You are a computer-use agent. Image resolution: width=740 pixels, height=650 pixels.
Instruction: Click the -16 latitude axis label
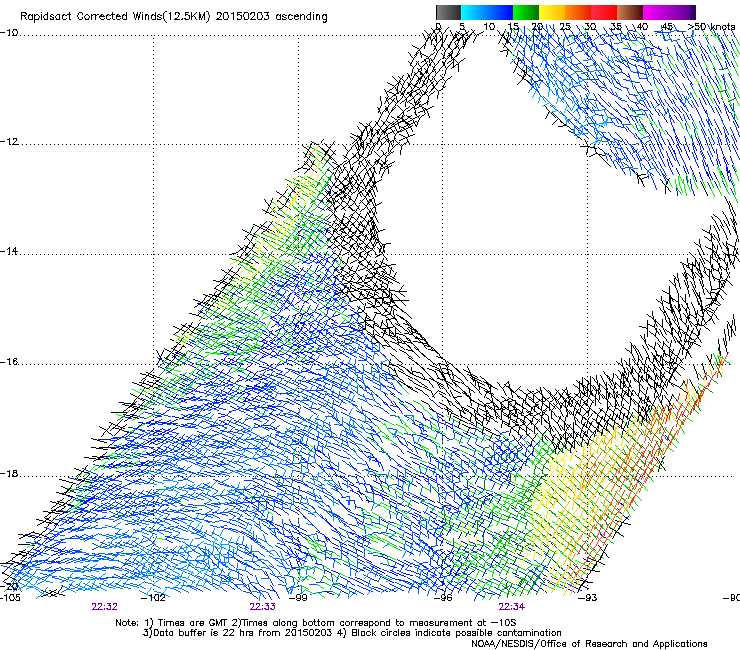(9, 362)
